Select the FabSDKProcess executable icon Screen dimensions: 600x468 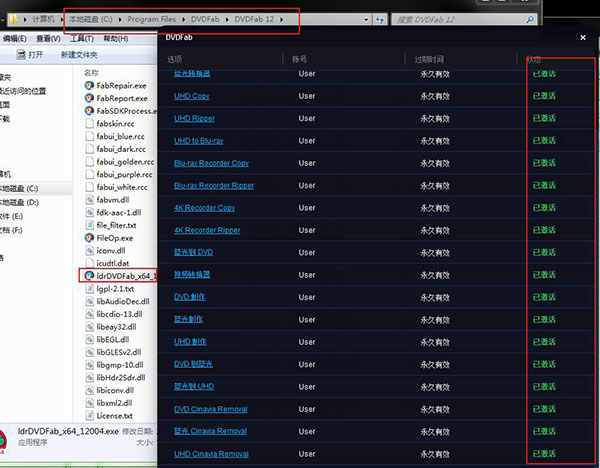(x=89, y=111)
